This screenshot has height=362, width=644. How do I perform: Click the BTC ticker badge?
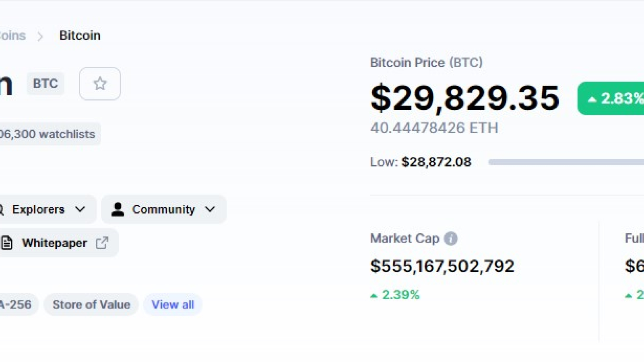click(x=45, y=84)
